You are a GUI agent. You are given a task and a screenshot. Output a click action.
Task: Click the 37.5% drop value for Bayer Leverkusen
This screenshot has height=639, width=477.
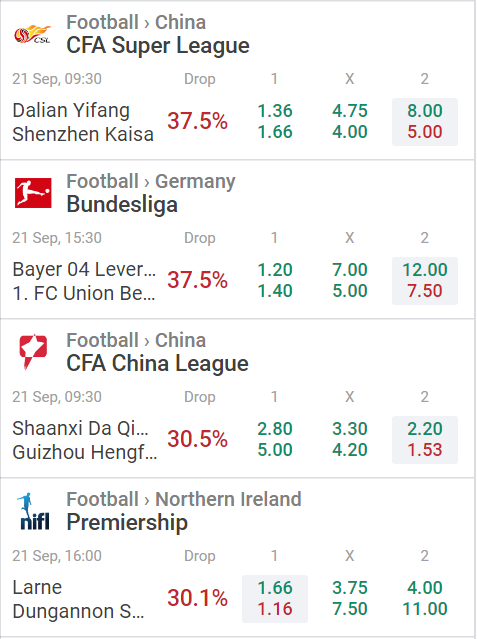coord(197,280)
